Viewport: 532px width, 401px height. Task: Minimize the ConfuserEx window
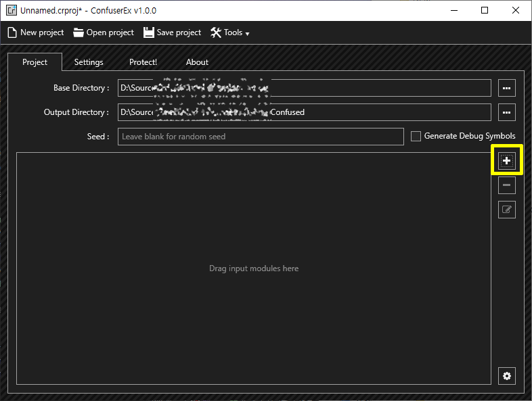pyautogui.click(x=454, y=11)
